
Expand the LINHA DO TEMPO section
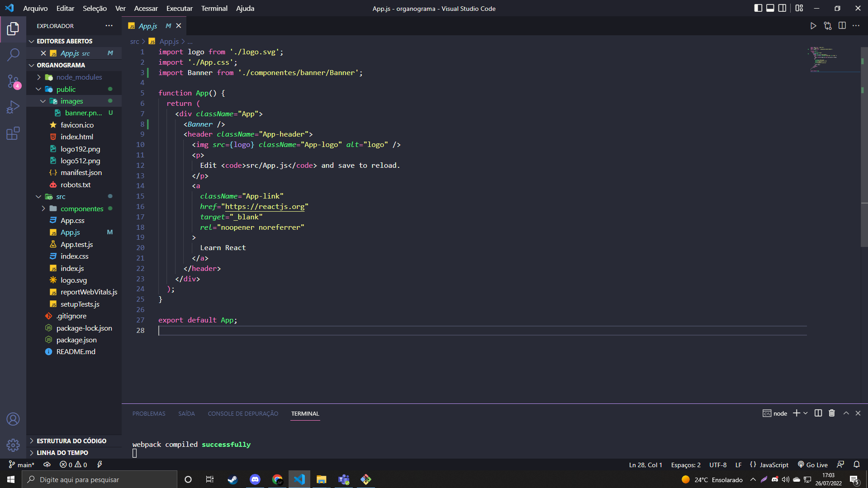click(x=74, y=452)
